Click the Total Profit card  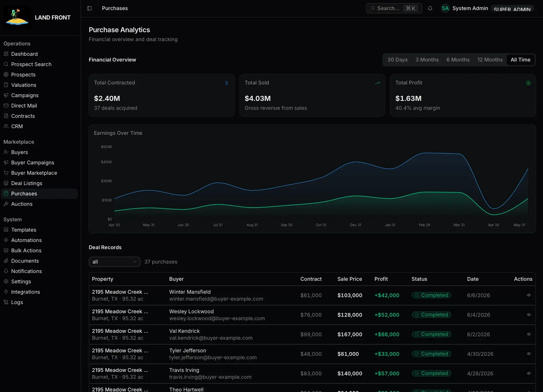pyautogui.click(x=463, y=95)
